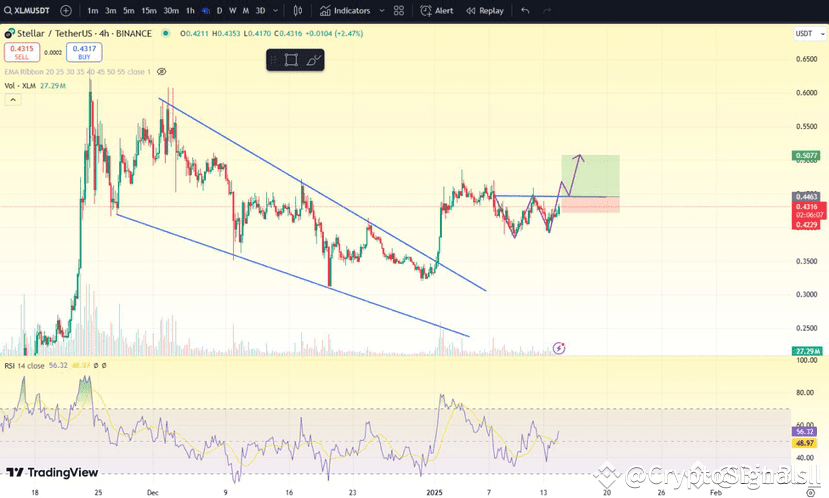This screenshot has height=498, width=829.
Task: Click the 80.00 RSI axis label
Action: (x=806, y=392)
